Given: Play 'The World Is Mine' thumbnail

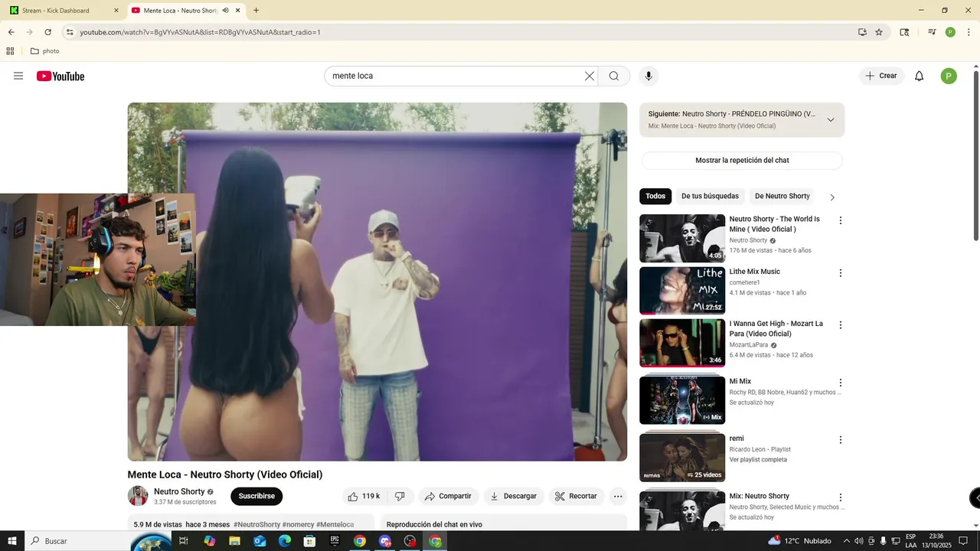Looking at the screenshot, I should coord(682,238).
